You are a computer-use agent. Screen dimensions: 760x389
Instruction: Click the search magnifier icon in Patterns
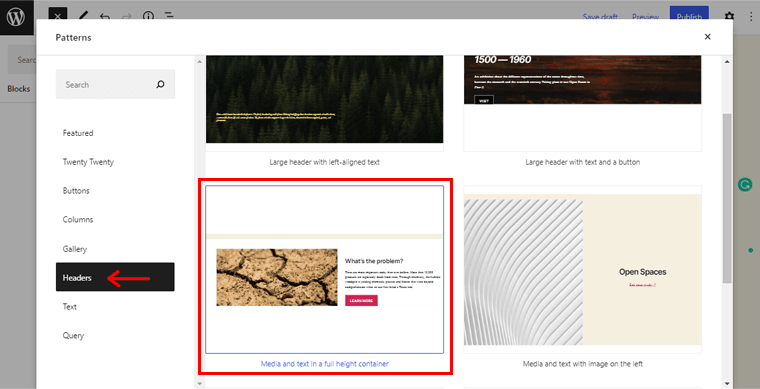(x=160, y=84)
